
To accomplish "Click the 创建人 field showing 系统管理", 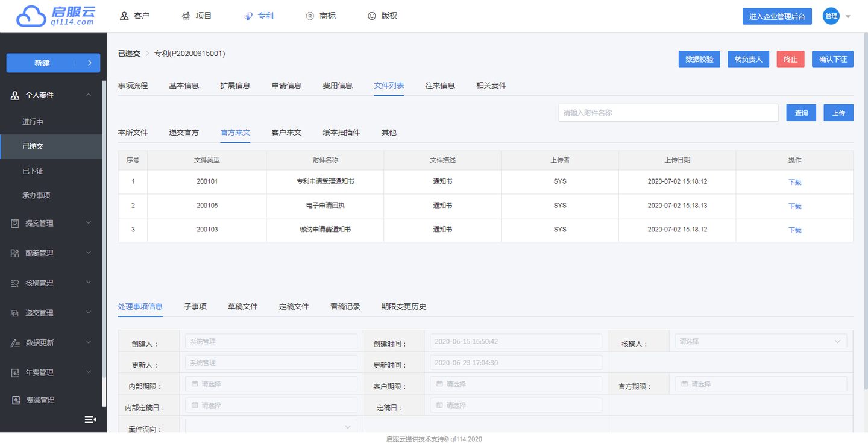I will 271,341.
